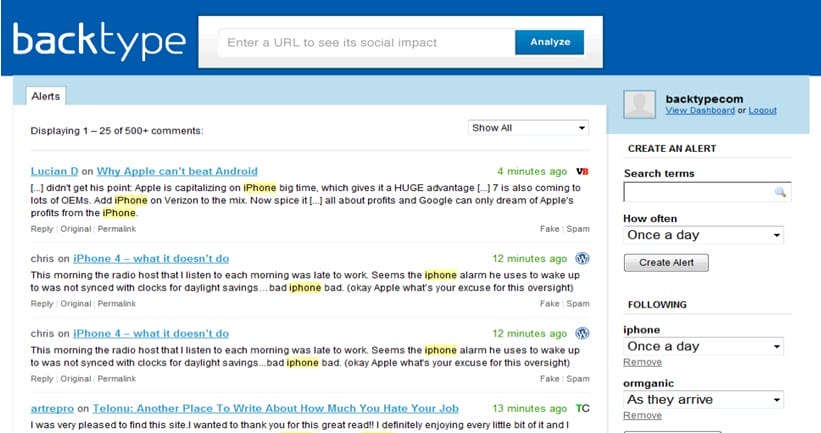Click the search magnifier icon in Search terms
Image resolution: width=821 pixels, height=433 pixels.
click(x=779, y=192)
